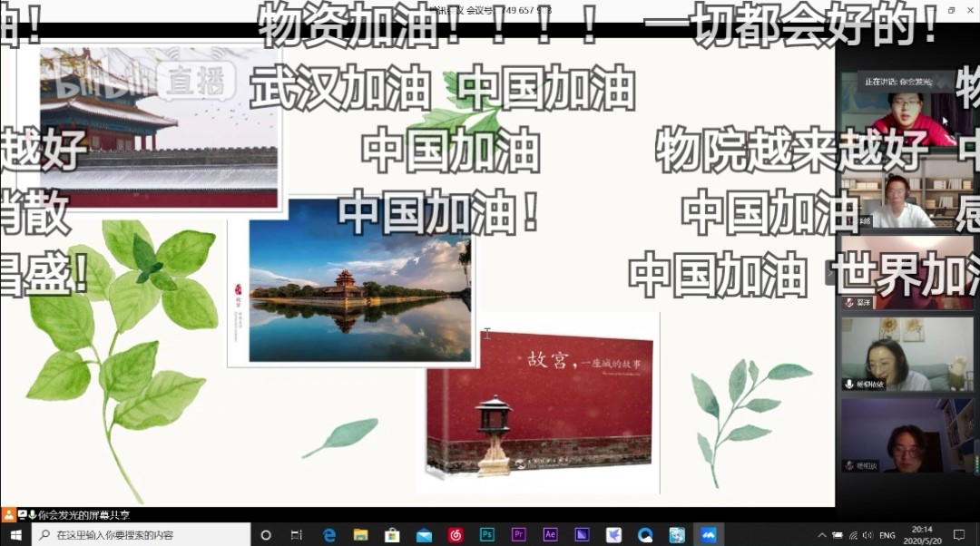Open Task View in the taskbar
This screenshot has width=980, height=546.
298,535
